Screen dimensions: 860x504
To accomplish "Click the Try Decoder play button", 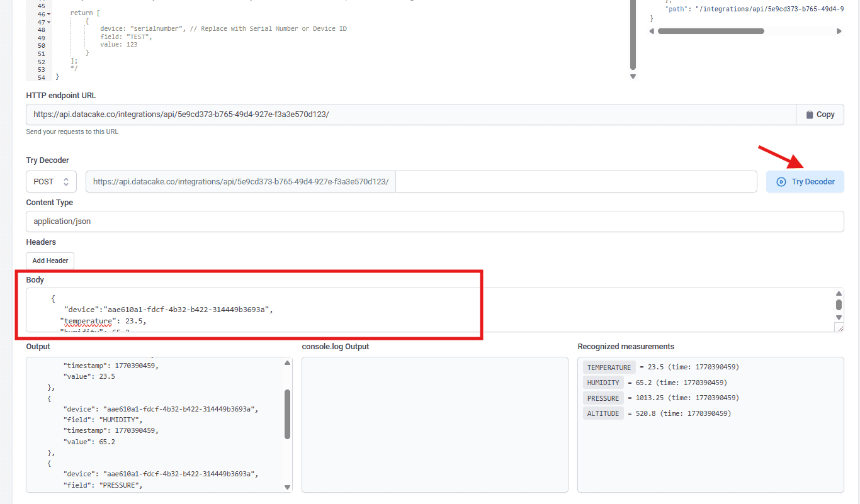I will (805, 182).
